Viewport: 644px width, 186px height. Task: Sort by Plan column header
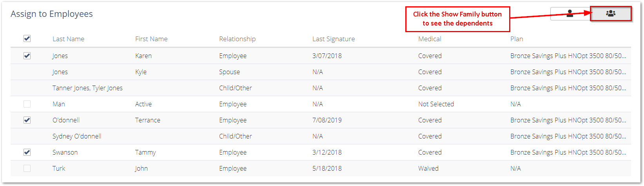517,39
